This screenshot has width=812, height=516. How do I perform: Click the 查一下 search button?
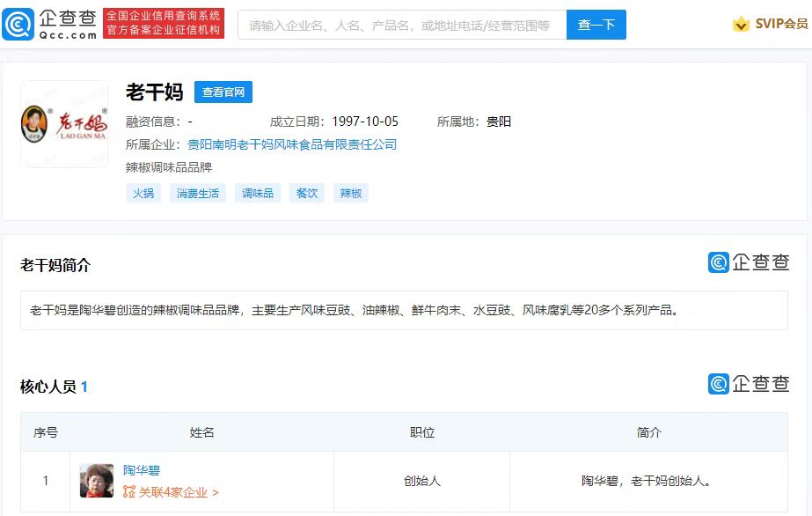coord(596,25)
